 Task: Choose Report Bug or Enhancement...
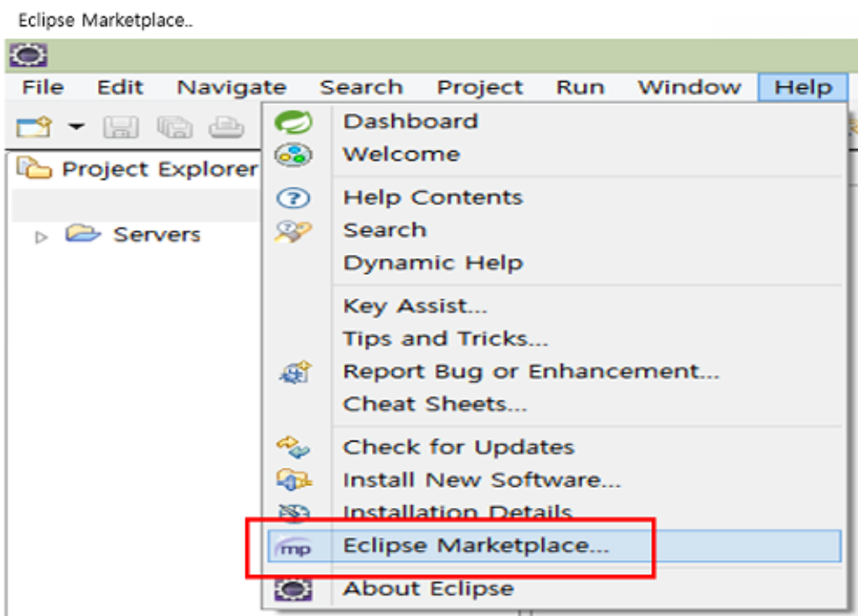coord(555,372)
